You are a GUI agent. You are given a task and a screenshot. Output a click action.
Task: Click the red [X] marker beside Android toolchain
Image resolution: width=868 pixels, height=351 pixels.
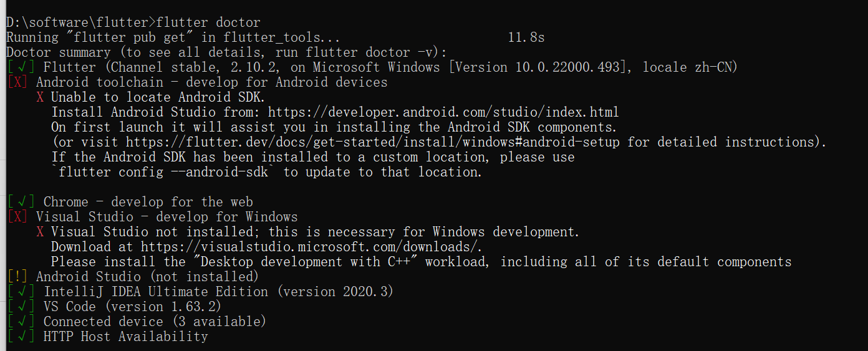tap(17, 82)
